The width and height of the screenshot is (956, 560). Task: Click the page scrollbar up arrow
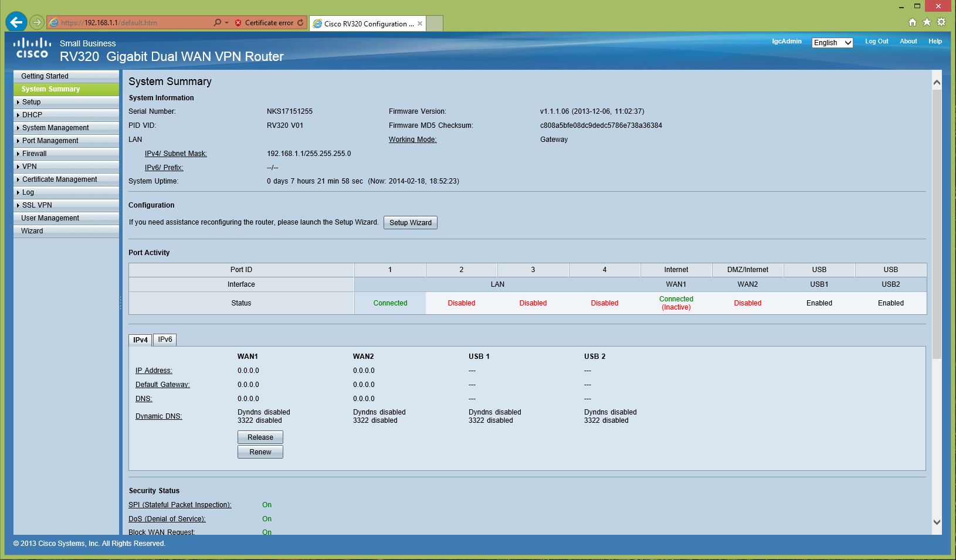click(x=937, y=83)
